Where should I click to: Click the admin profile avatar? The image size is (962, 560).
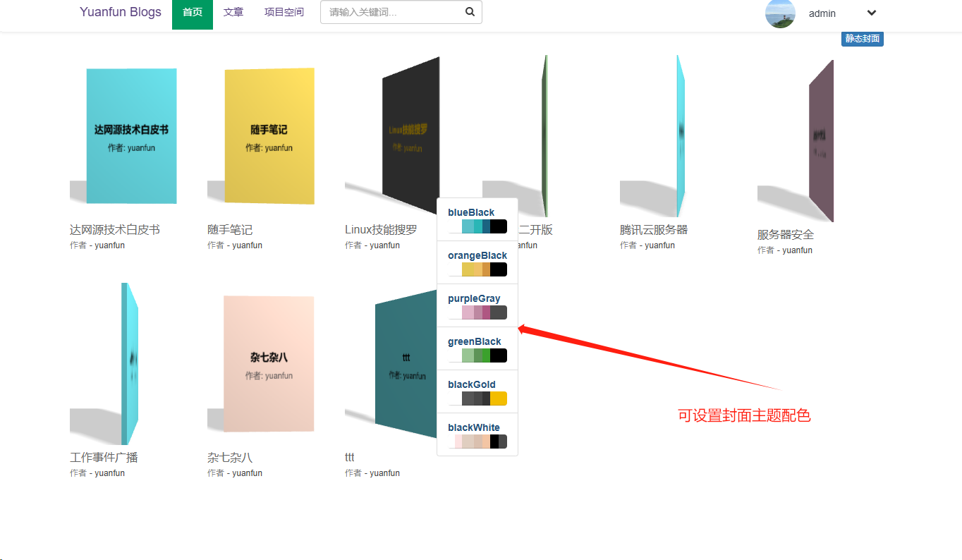tap(780, 13)
